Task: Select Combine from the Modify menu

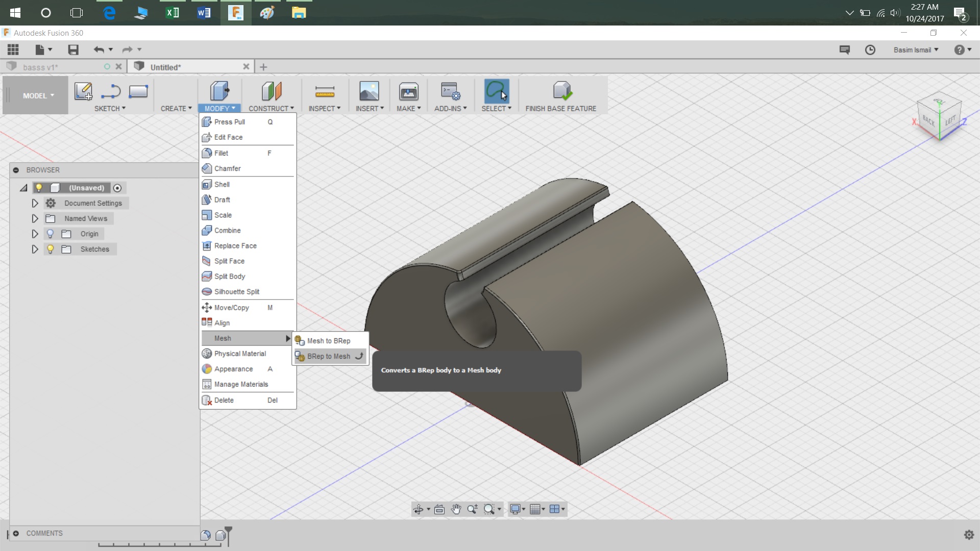Action: click(x=248, y=231)
